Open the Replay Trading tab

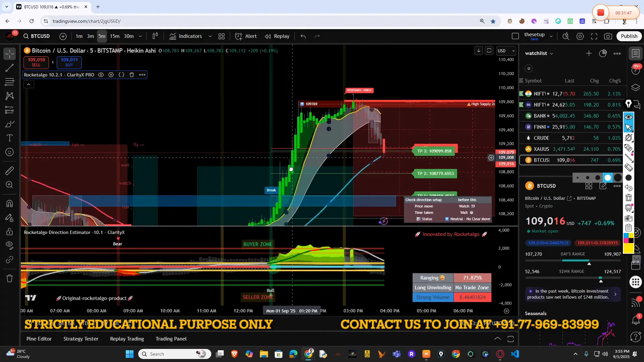(x=127, y=339)
